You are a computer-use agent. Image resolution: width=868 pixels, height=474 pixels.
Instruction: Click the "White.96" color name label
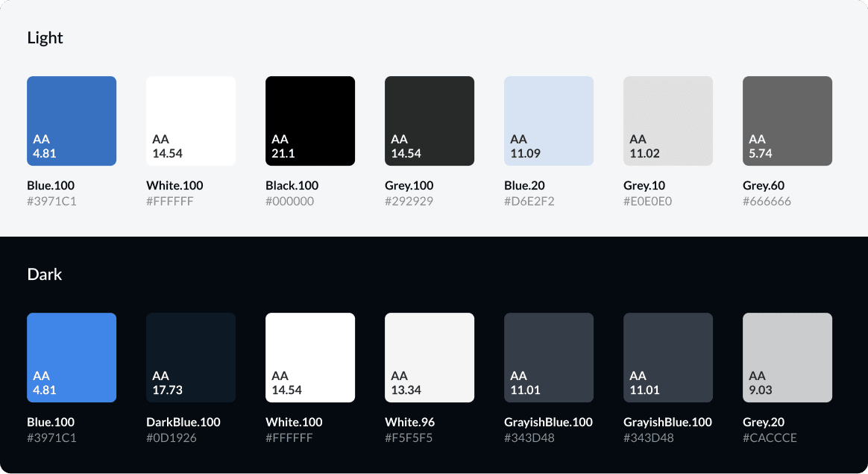coord(409,422)
